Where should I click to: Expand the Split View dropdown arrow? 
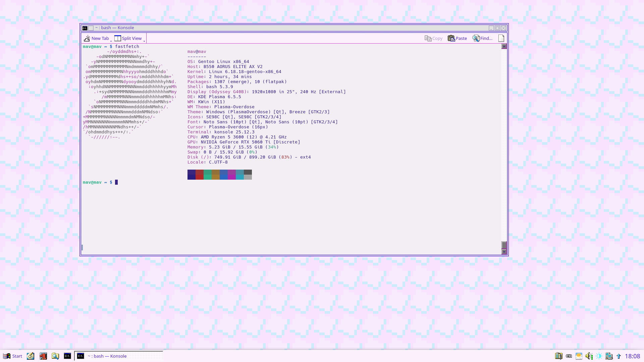click(144, 41)
